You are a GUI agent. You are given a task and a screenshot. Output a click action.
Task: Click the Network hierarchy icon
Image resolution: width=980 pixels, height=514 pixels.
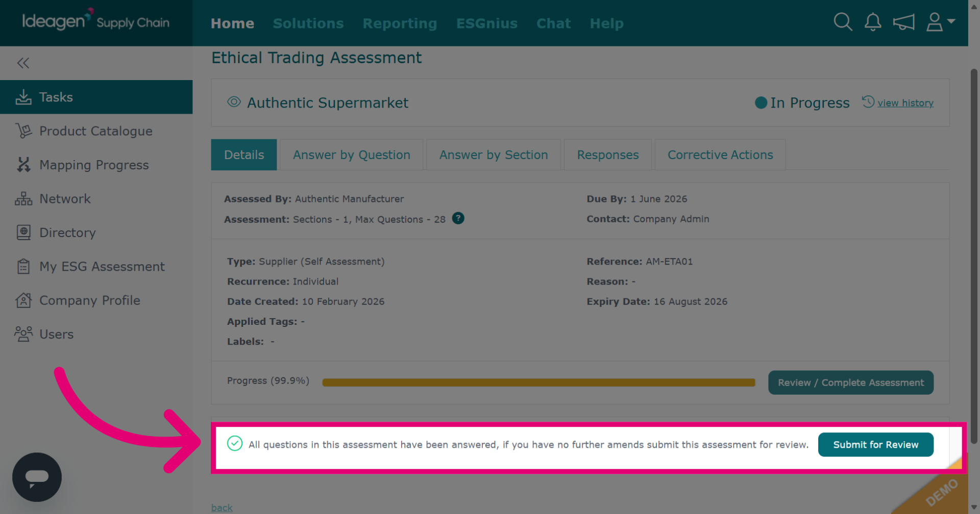tap(23, 199)
